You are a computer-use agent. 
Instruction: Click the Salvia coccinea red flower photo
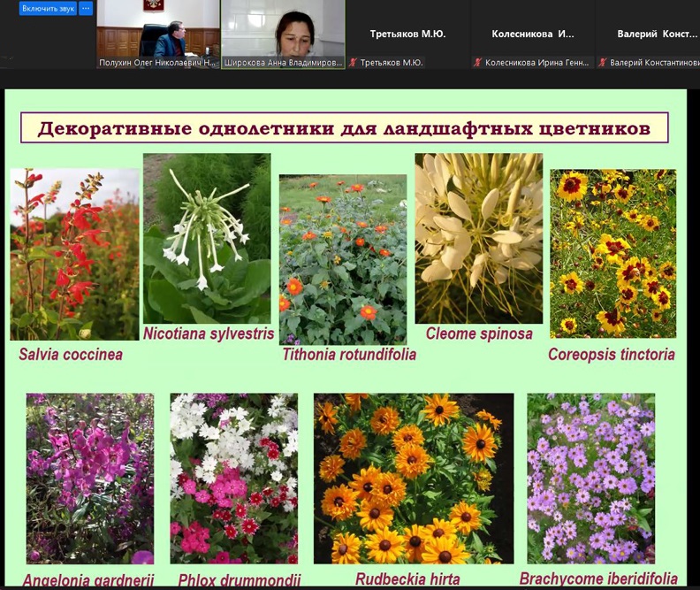(x=74, y=254)
